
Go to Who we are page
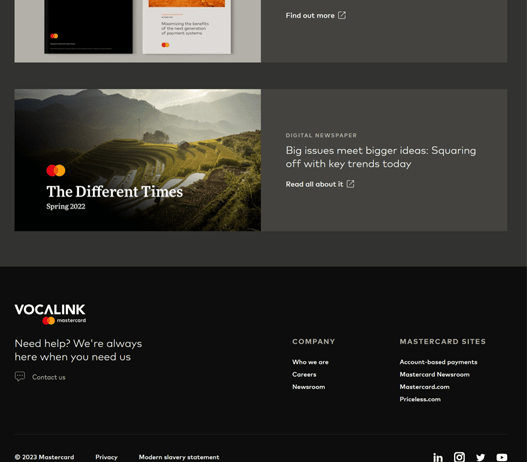[310, 362]
